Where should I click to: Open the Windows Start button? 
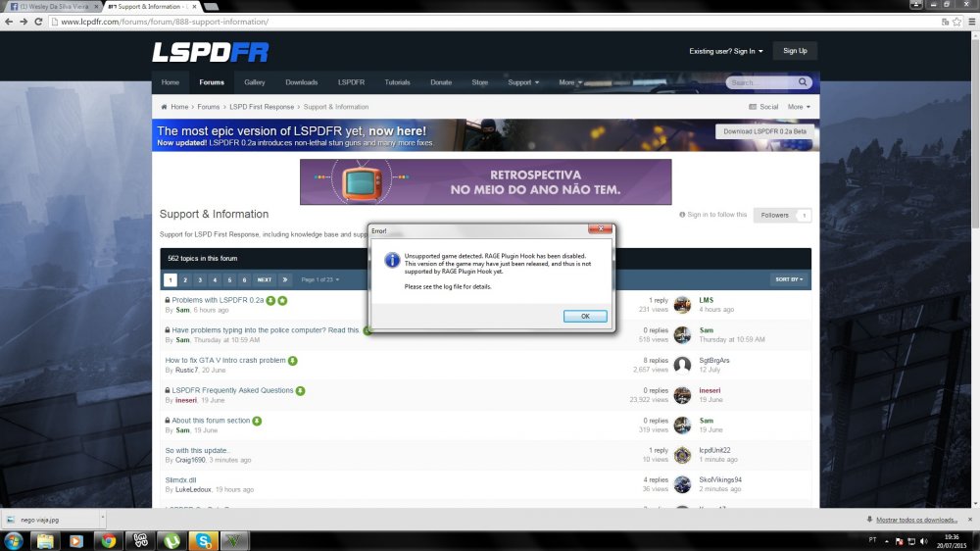pyautogui.click(x=14, y=541)
